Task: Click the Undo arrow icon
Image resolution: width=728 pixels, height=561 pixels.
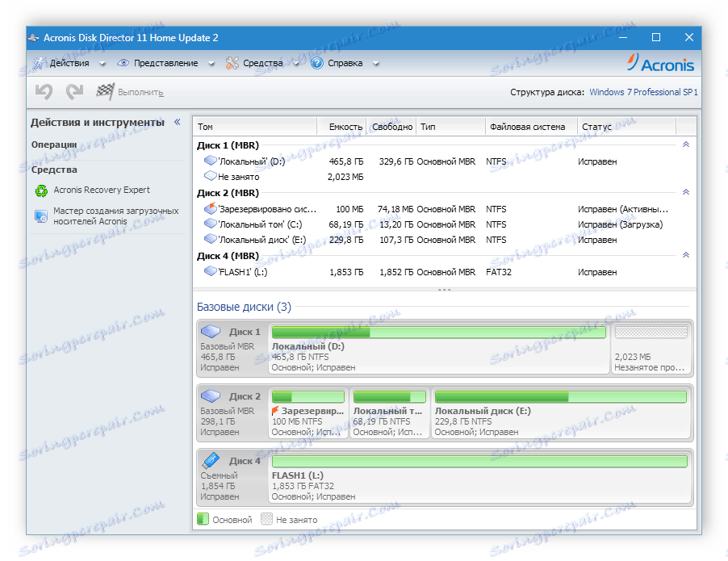Action: [x=44, y=91]
